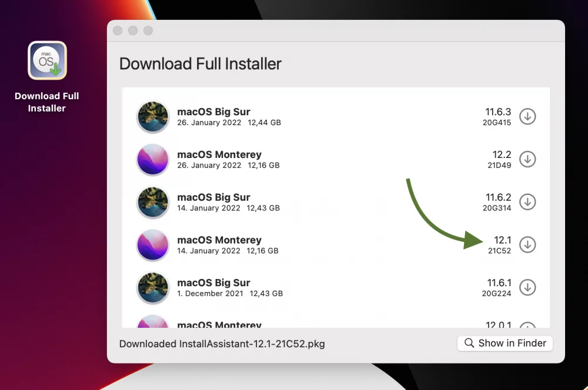Viewport: 588px width, 390px height.
Task: Click the "12,44 GB" file size
Action: [x=265, y=123]
